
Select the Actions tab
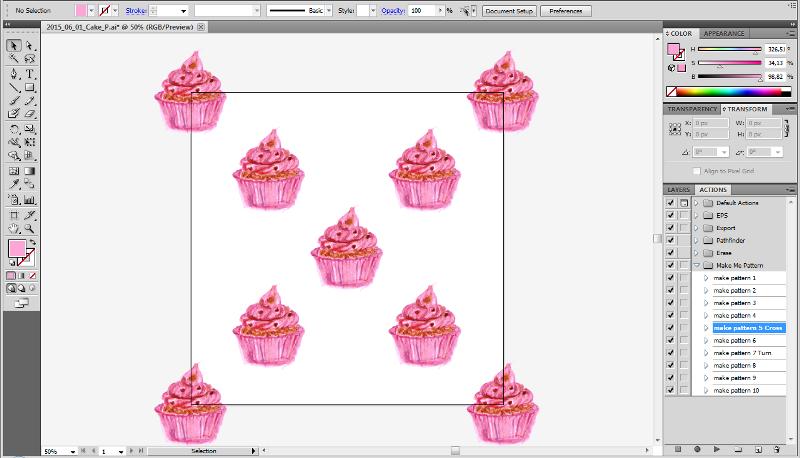[713, 190]
